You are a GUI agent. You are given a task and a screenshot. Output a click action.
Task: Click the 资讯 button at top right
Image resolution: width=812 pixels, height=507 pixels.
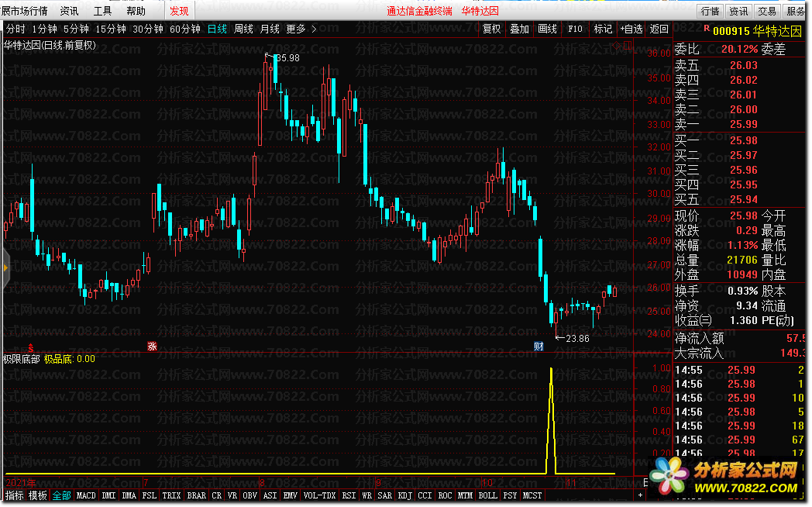pos(738,11)
